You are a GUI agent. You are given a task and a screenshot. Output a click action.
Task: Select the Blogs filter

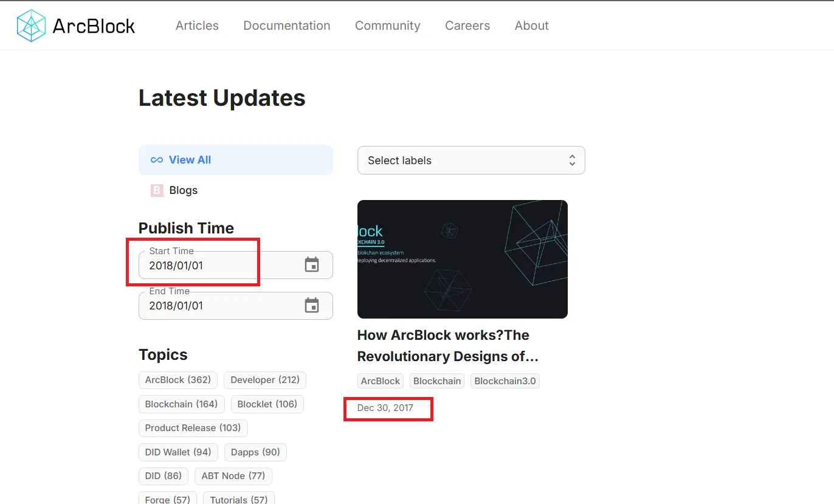(236, 190)
